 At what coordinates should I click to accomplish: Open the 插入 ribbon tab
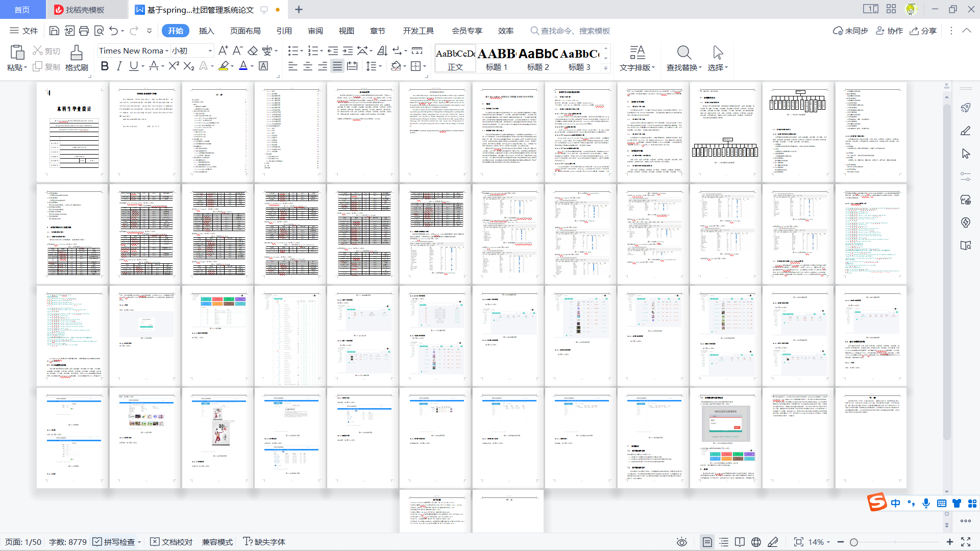[x=206, y=31]
